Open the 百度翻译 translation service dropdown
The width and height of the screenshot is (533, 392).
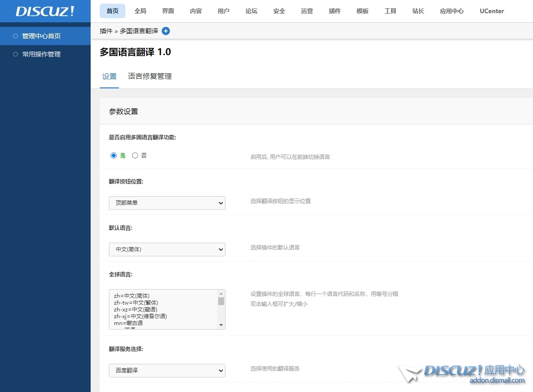167,371
